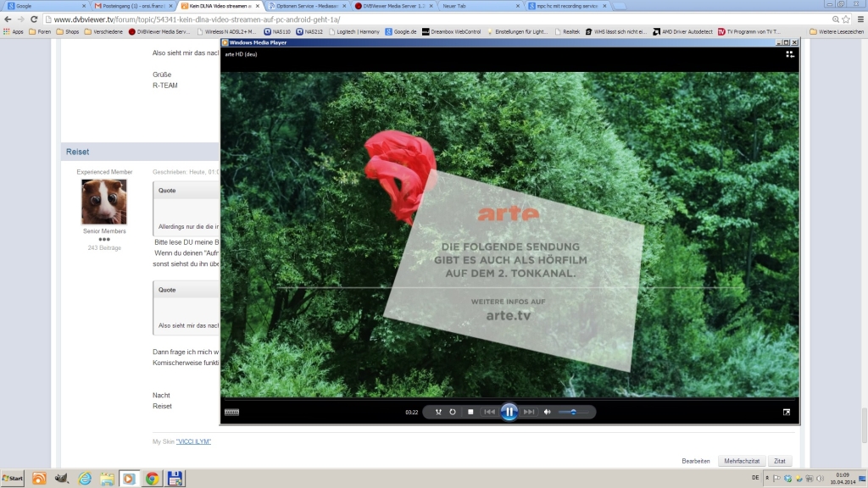Open Dreambox WebControl bookmark
Viewport: 868px width, 488px height.
click(451, 31)
